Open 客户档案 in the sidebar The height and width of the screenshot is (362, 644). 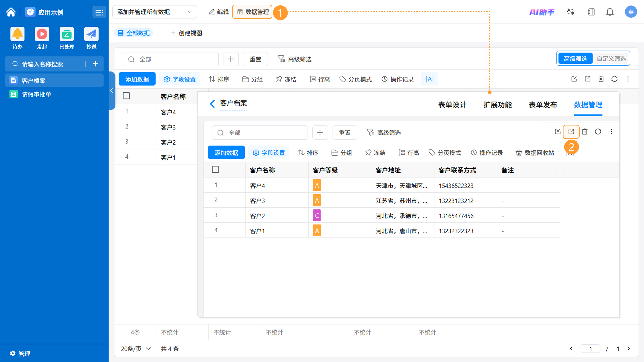click(54, 81)
